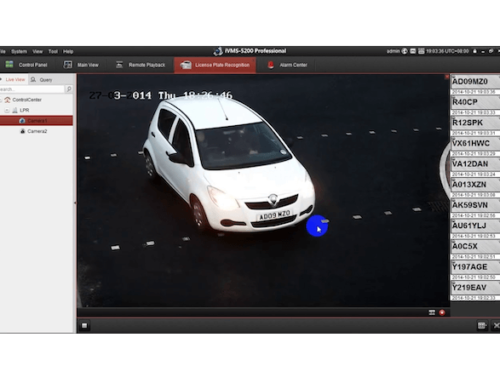
Task: Click the LPR group building icon
Action: tap(15, 110)
